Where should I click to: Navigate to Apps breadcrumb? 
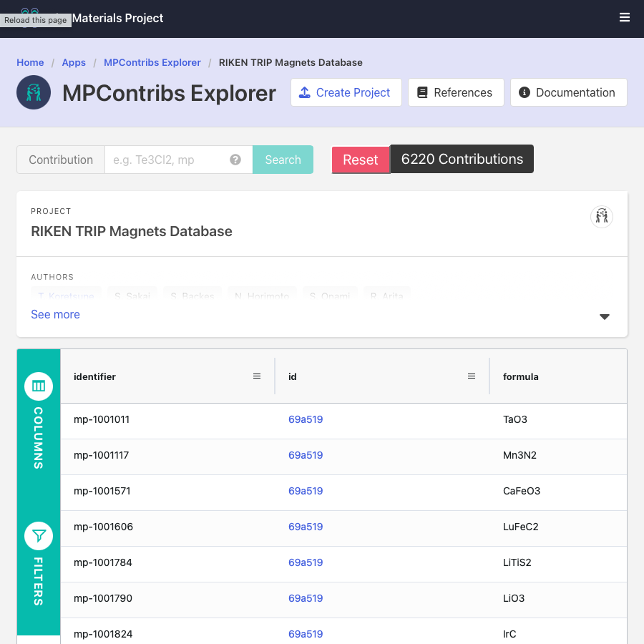(74, 62)
